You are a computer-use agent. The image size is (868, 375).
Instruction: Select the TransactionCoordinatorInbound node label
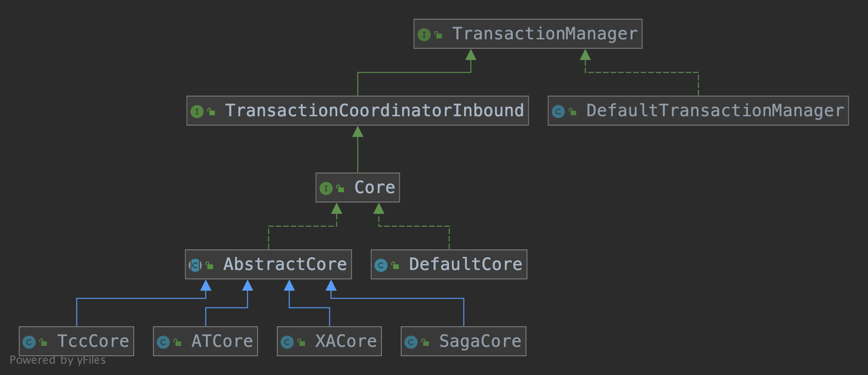click(x=374, y=111)
